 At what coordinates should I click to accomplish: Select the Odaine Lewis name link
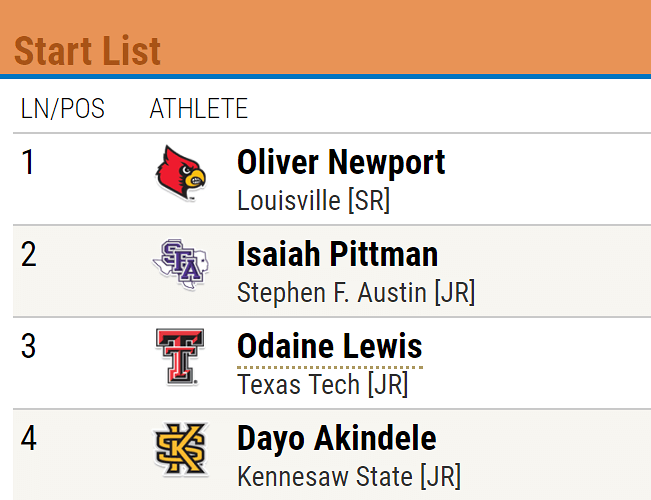tap(329, 347)
